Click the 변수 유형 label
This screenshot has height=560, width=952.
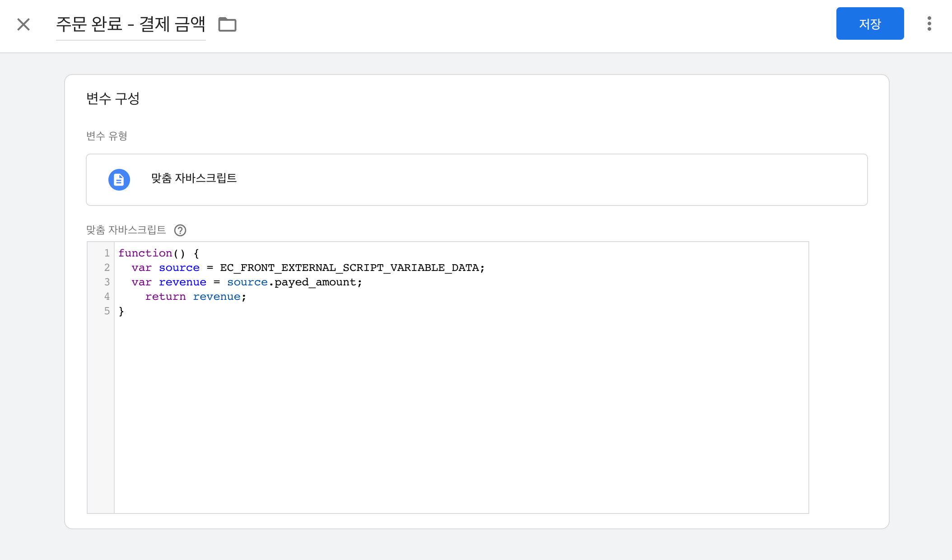tap(107, 136)
